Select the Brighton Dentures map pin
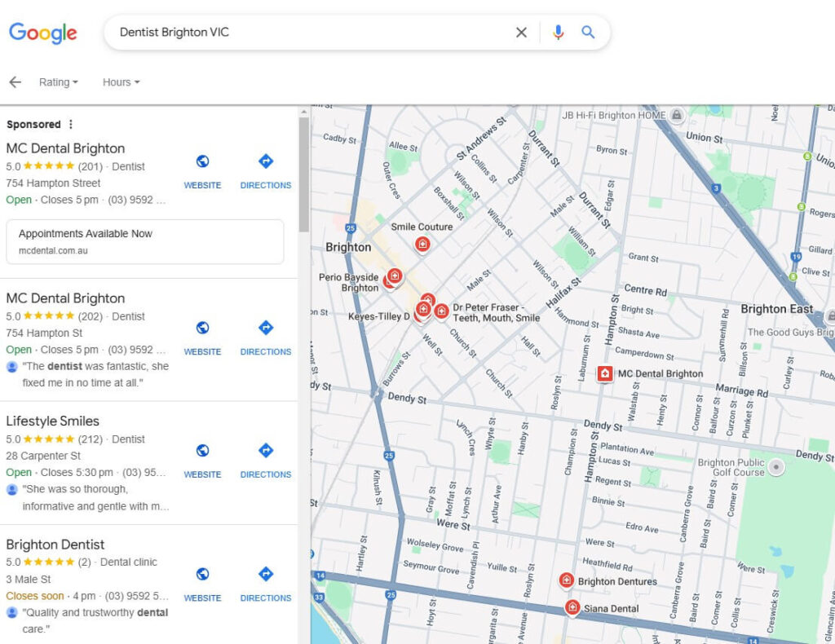 pos(566,580)
